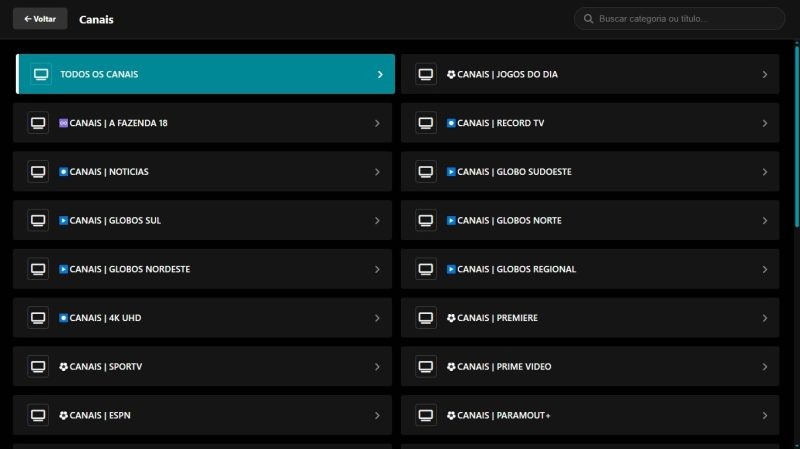Click chevron on RECORD TV row

(x=764, y=123)
